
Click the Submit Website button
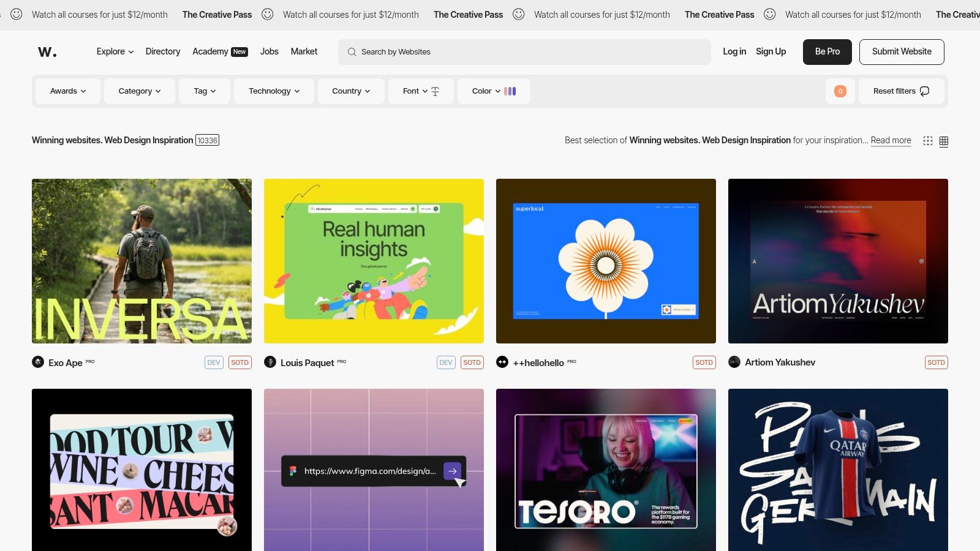click(902, 51)
